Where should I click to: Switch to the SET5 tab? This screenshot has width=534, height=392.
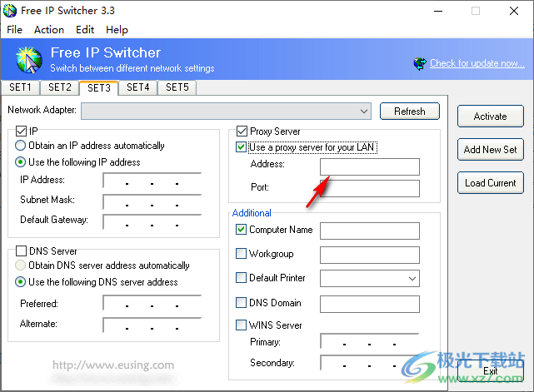pos(177,87)
